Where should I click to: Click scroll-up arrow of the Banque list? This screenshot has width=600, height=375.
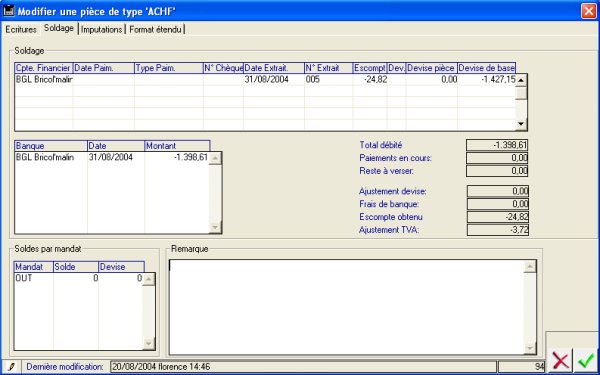click(x=215, y=159)
